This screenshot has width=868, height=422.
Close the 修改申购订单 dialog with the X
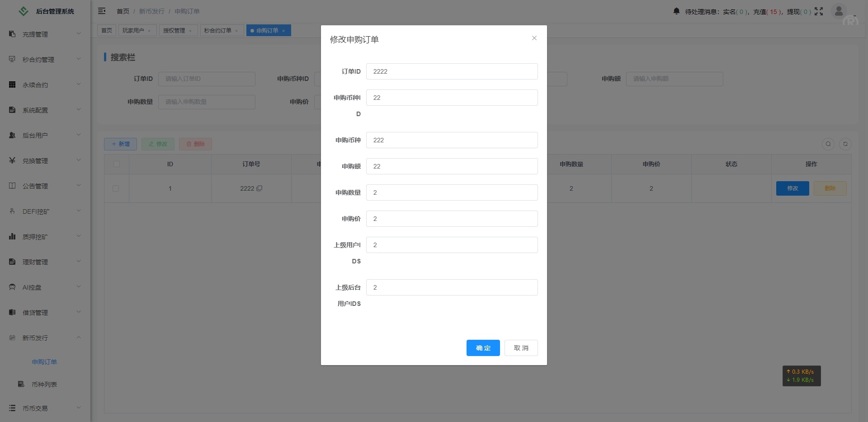(x=534, y=38)
